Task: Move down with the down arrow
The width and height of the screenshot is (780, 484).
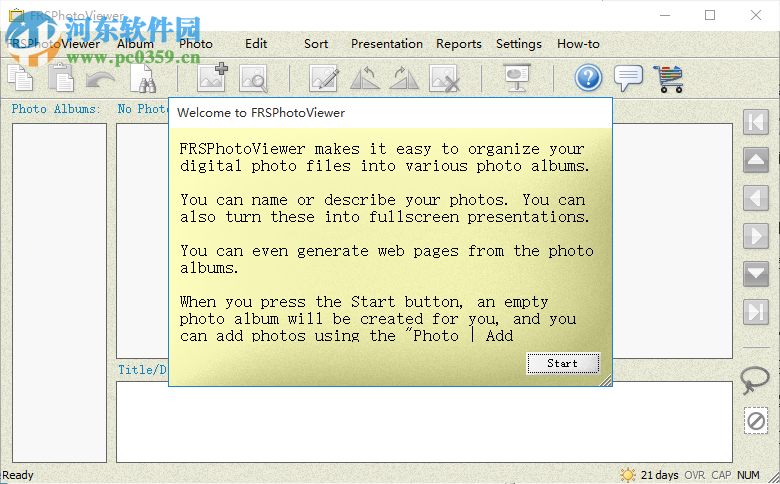Action: click(x=756, y=274)
